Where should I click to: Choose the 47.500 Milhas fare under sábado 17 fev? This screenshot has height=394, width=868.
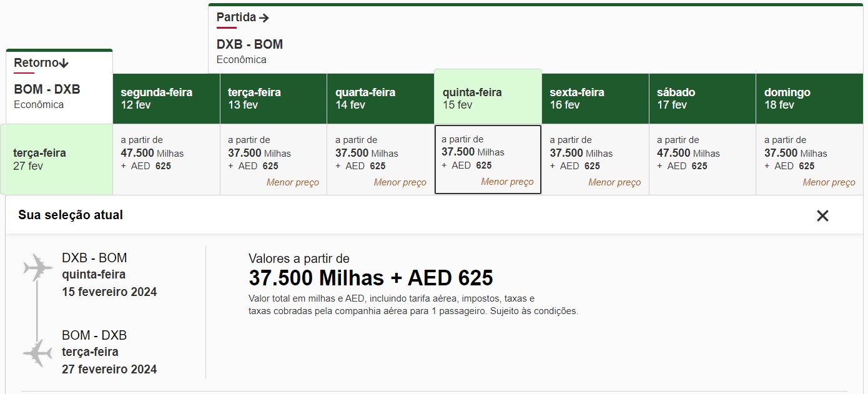703,160
